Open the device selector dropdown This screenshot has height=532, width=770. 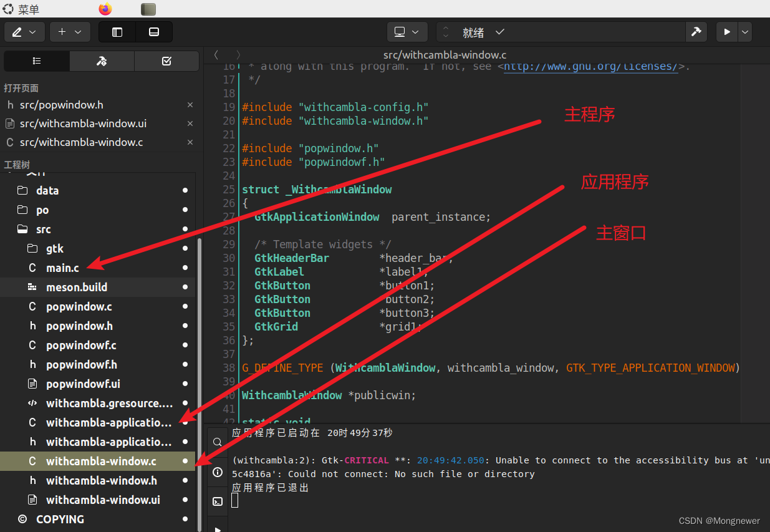(x=407, y=32)
